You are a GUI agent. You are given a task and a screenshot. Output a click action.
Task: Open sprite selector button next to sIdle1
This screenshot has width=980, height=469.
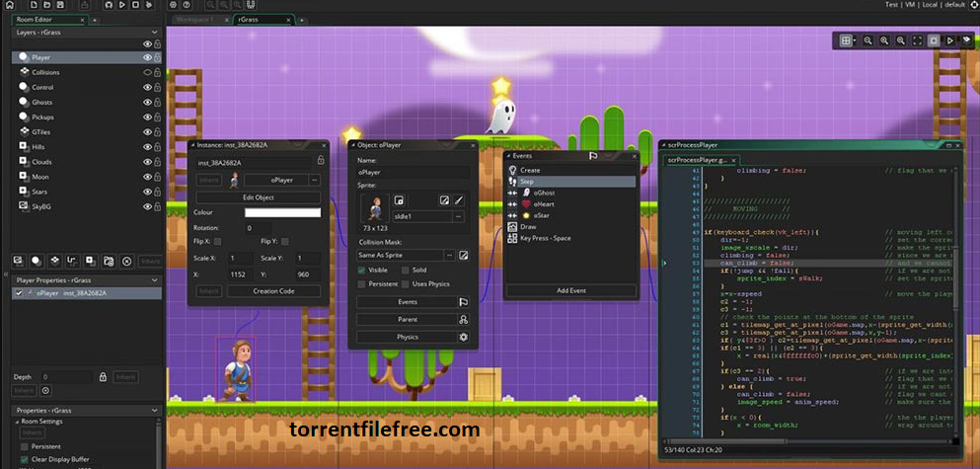pyautogui.click(x=458, y=216)
